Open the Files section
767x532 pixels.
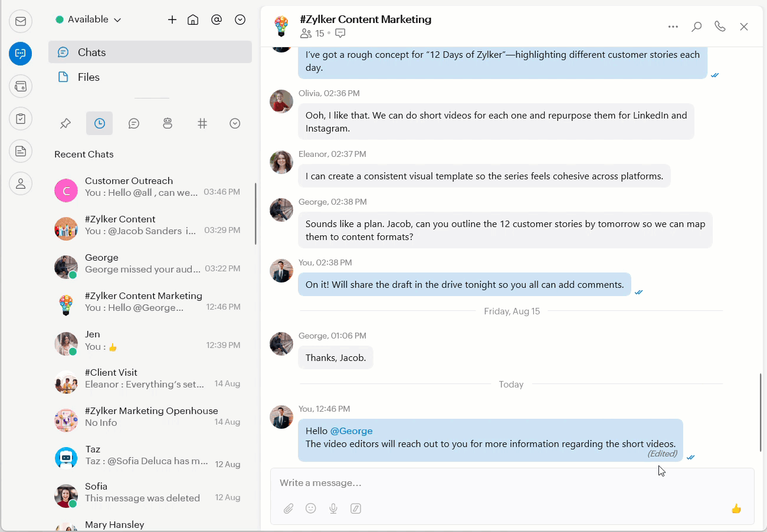(150, 77)
